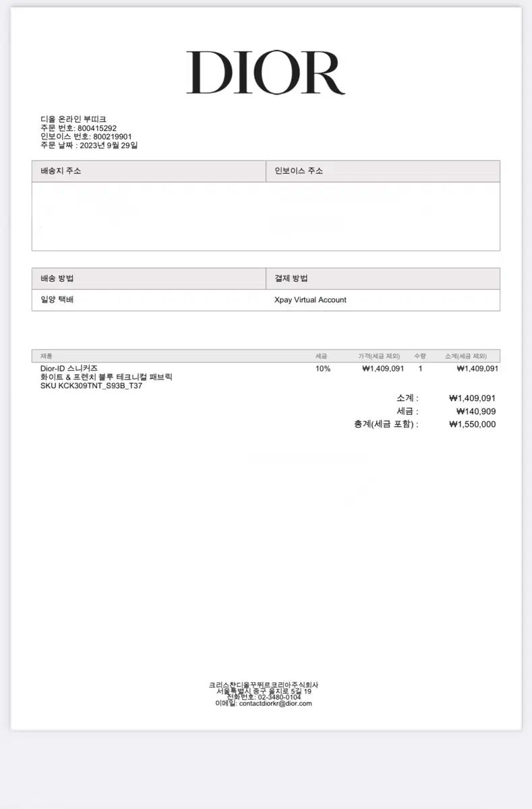Click the DIOR logo at top
This screenshot has width=532, height=809.
click(x=266, y=73)
